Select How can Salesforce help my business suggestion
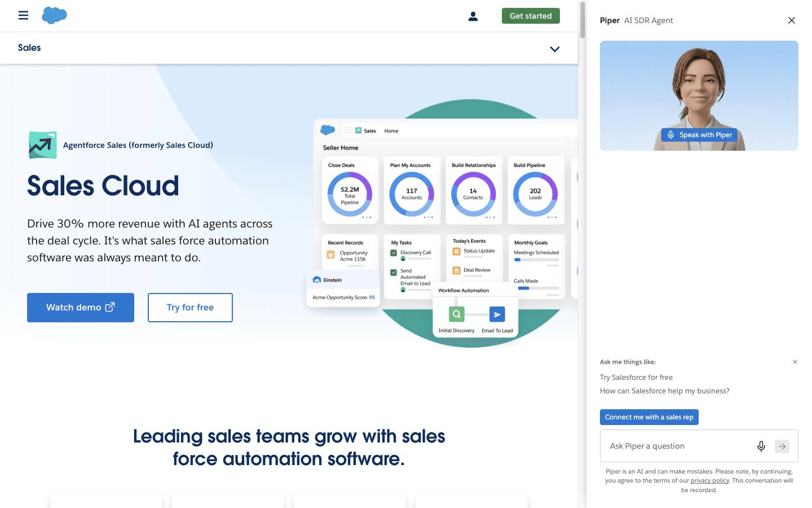 click(665, 391)
